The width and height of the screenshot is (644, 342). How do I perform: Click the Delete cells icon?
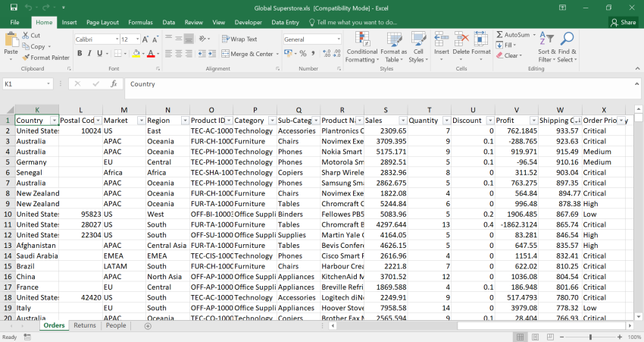[x=461, y=39]
